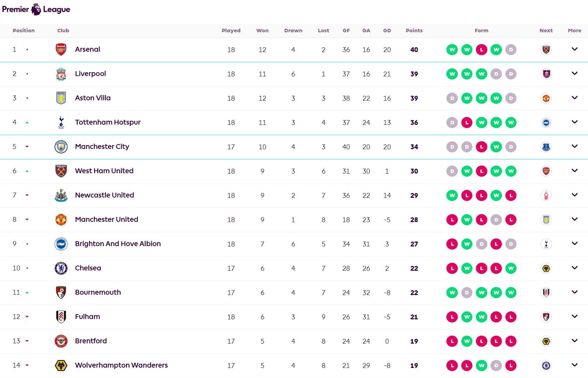Expand Chelsea row More chevron
Screen dimensions: 588x378
pyautogui.click(x=574, y=268)
